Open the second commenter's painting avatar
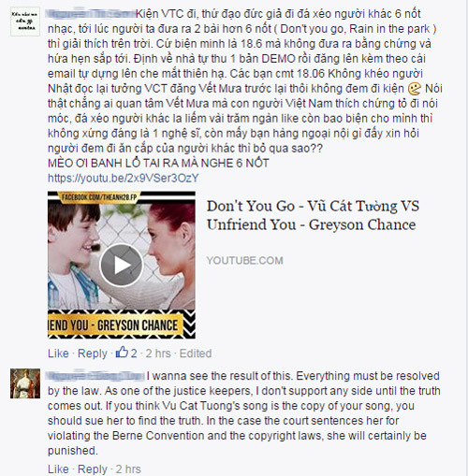The height and width of the screenshot is (476, 468). pos(25,383)
